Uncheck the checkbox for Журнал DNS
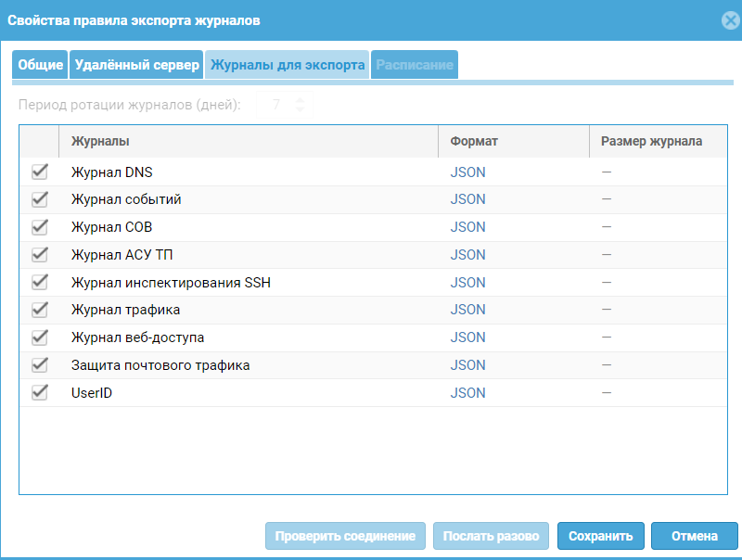The height and width of the screenshot is (560, 742). [x=39, y=172]
